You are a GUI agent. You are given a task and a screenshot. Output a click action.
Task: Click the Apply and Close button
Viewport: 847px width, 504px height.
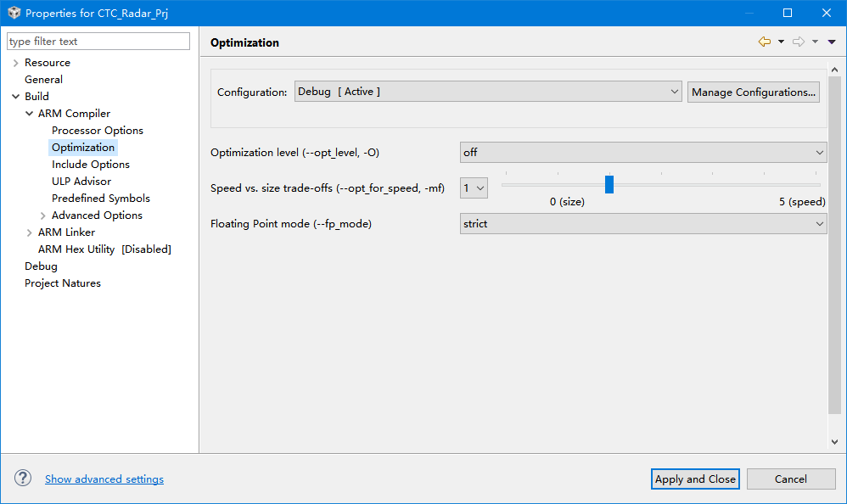coord(695,479)
